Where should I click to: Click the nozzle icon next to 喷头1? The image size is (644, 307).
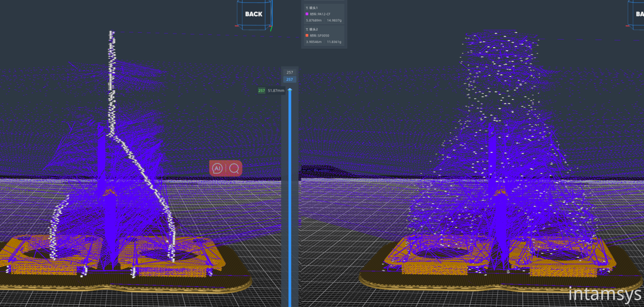(x=307, y=8)
